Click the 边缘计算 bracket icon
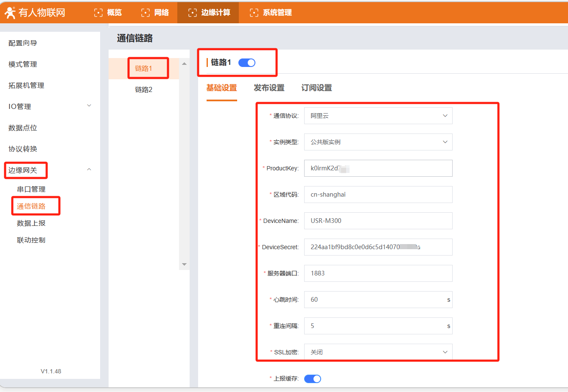568x392 pixels. (x=192, y=13)
